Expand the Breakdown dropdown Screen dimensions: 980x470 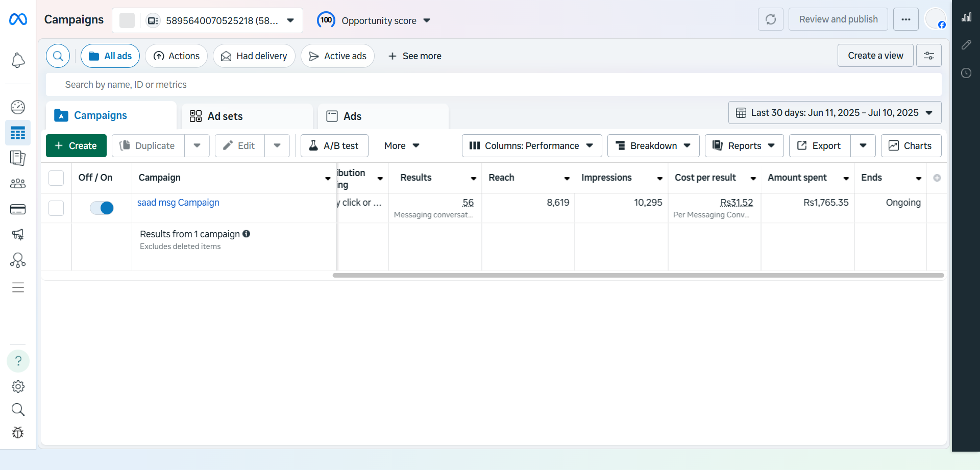pos(653,146)
